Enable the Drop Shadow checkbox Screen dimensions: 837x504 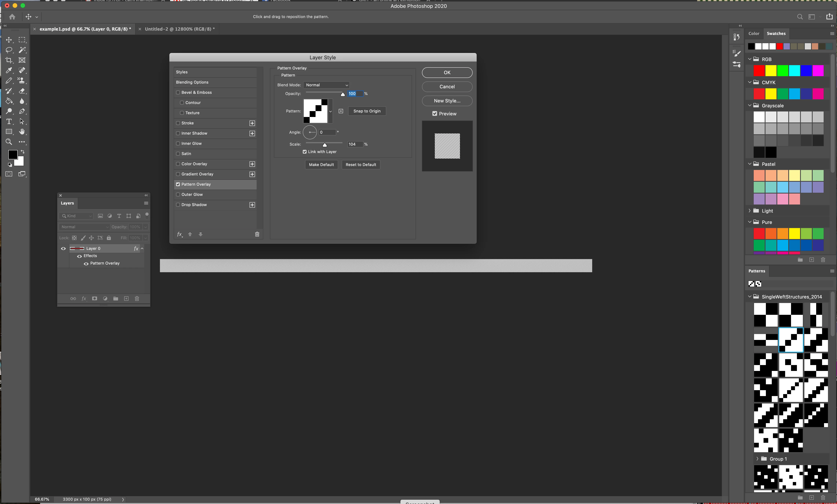(178, 205)
